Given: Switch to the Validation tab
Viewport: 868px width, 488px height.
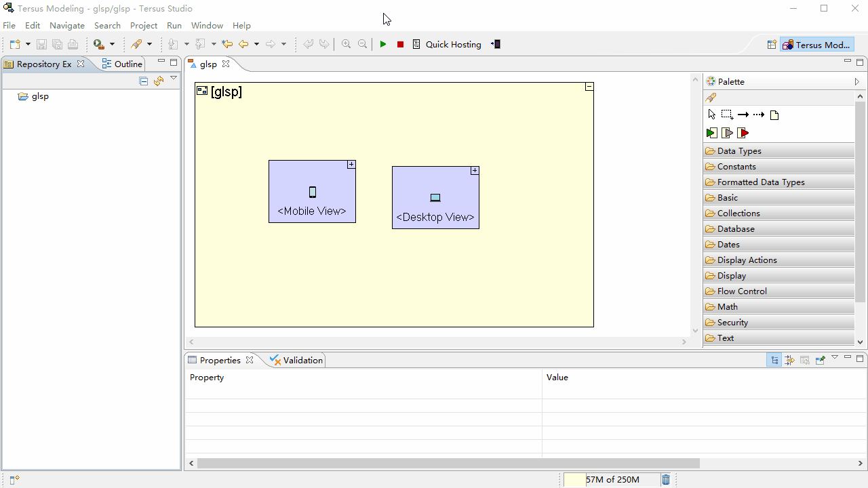Looking at the screenshot, I should pos(297,360).
